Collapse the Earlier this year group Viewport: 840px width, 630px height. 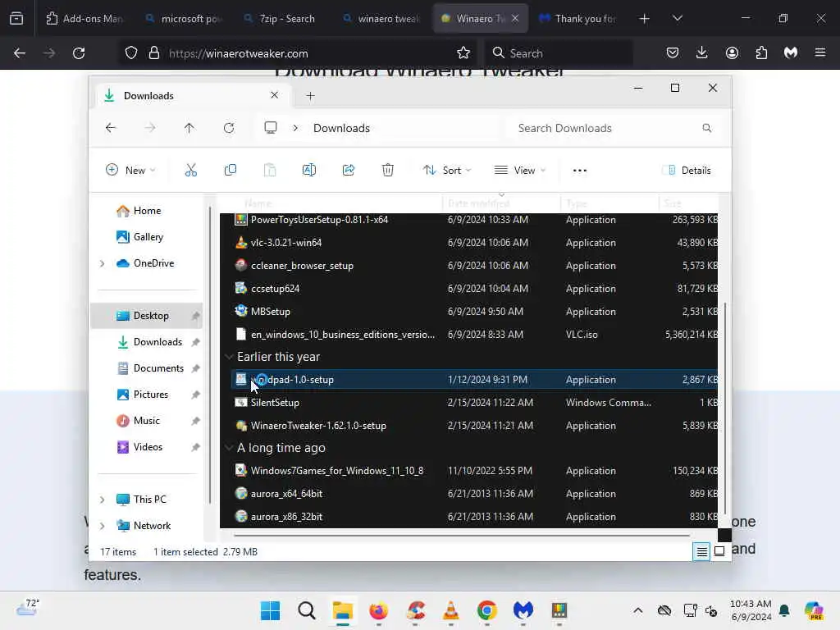coord(230,357)
